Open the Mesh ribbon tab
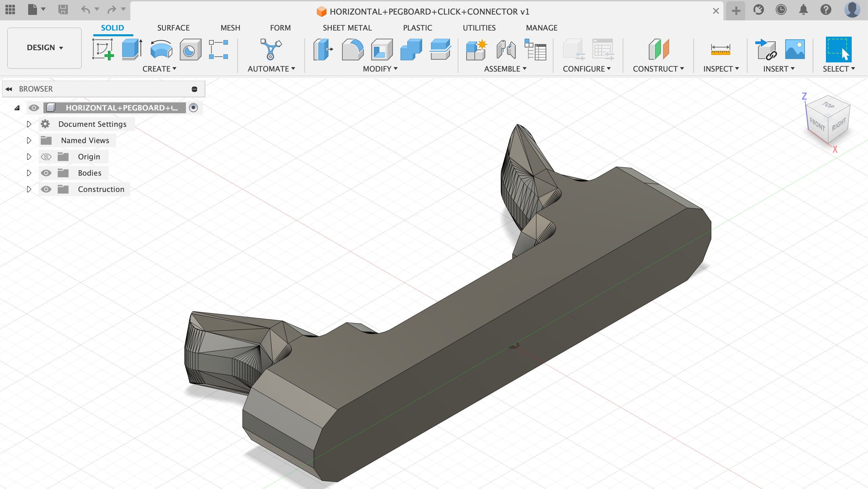This screenshot has width=868, height=489. pos(230,27)
